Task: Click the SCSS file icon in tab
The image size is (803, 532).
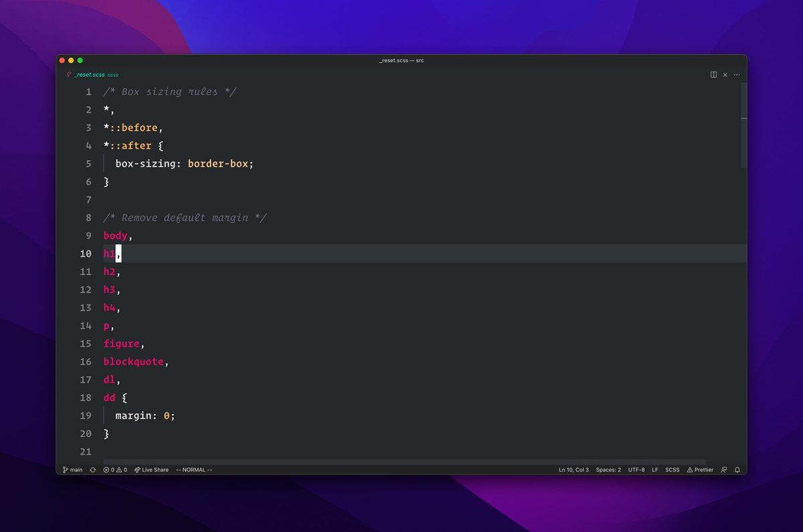Action: (x=69, y=75)
